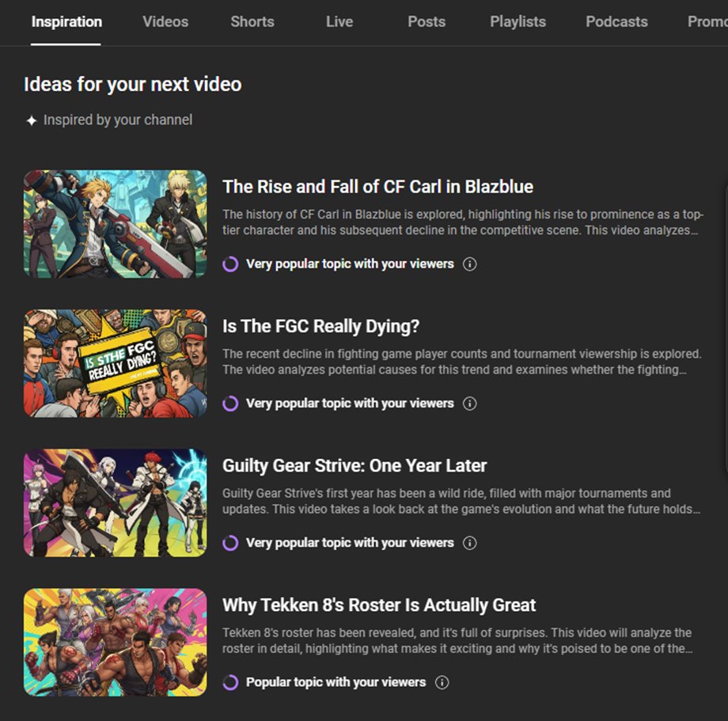
Task: Click Popular topic label under Tekken 8
Action: (336, 682)
